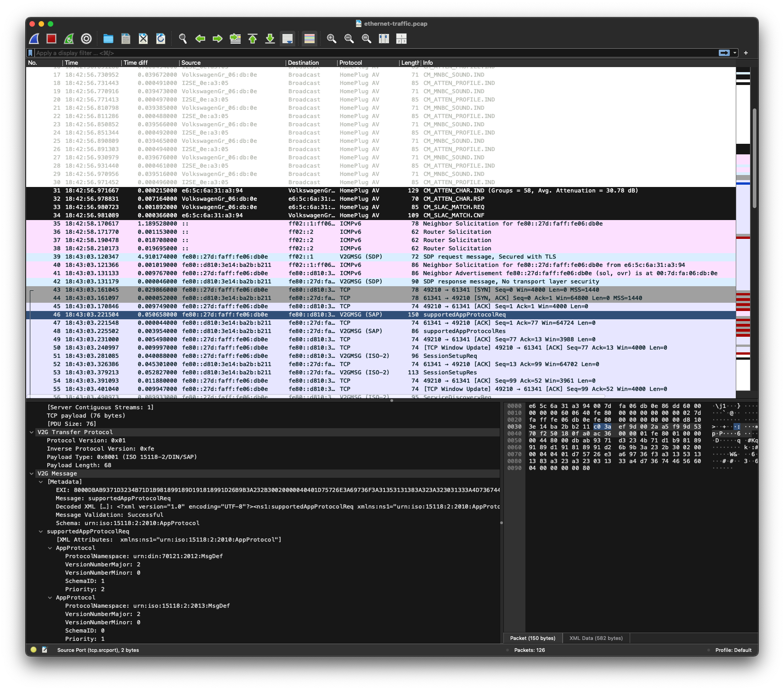This screenshot has height=690, width=784.
Task: Select the Packet (150 bytes) tab
Action: (x=532, y=638)
